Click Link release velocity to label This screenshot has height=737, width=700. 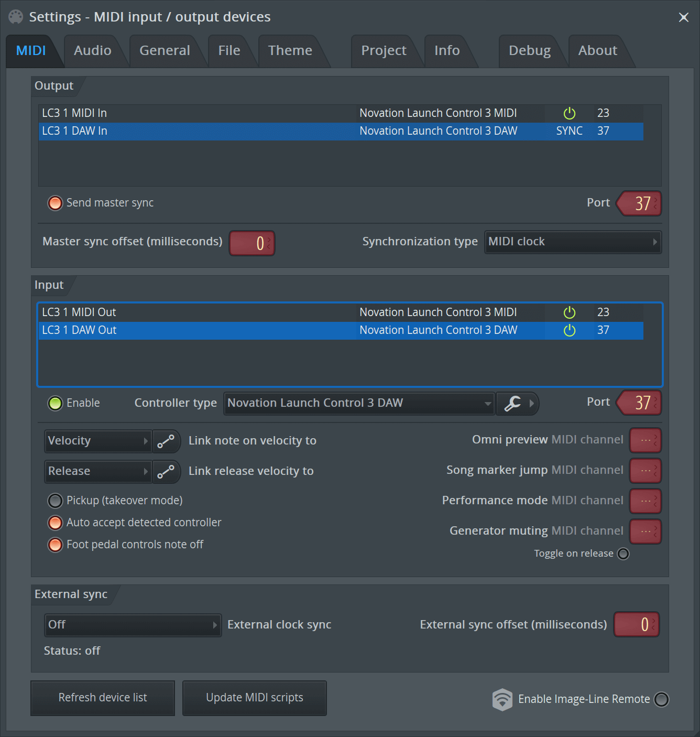[x=251, y=471]
